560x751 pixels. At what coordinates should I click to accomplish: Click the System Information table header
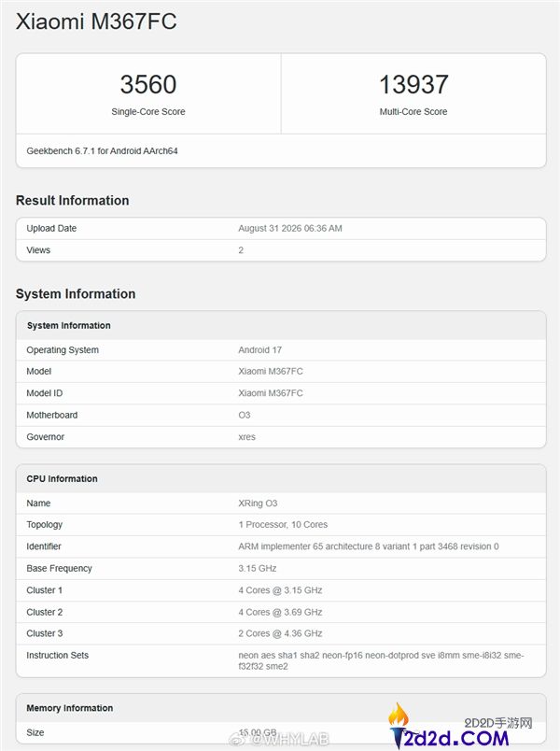click(68, 326)
